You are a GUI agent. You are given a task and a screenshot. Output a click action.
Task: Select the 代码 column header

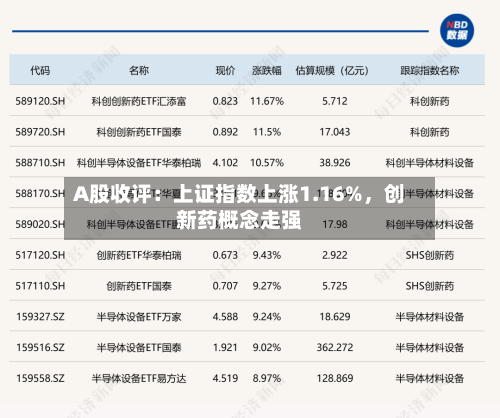(40, 70)
